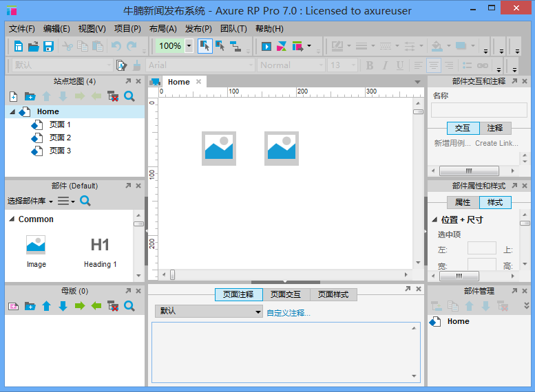The width and height of the screenshot is (535, 392).
Task: Open the 默认 page notes dropdown
Action: (x=209, y=312)
